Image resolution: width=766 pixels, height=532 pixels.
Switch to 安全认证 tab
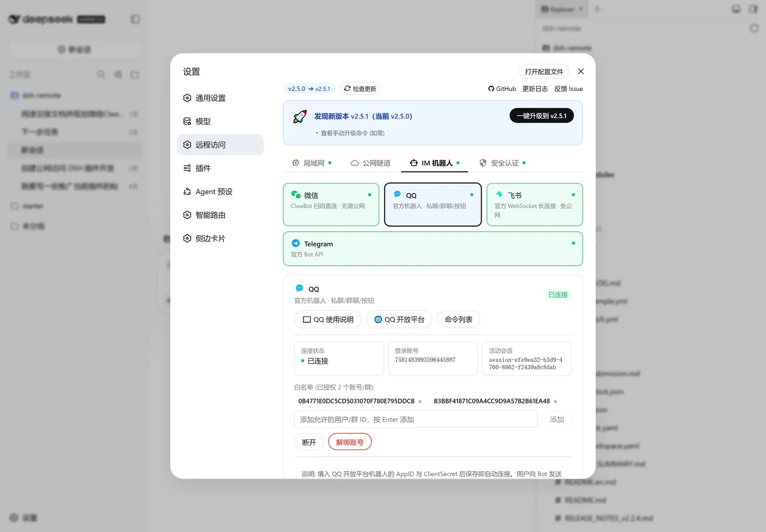tap(503, 163)
